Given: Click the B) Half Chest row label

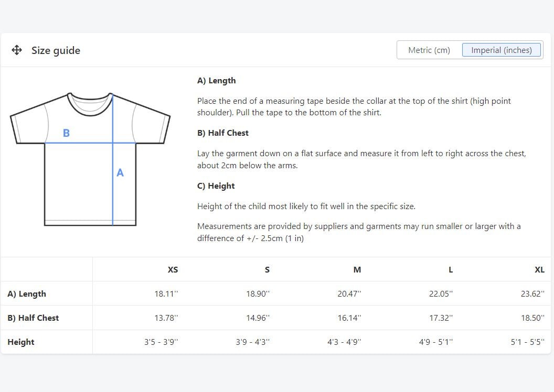Looking at the screenshot, I should point(33,318).
